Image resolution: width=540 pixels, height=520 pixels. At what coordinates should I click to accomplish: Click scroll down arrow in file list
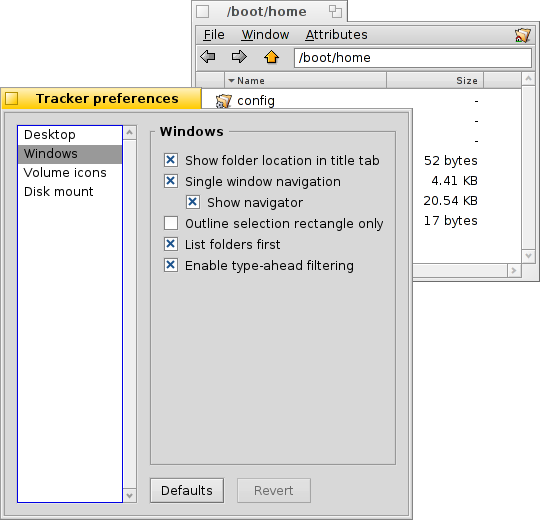528,256
